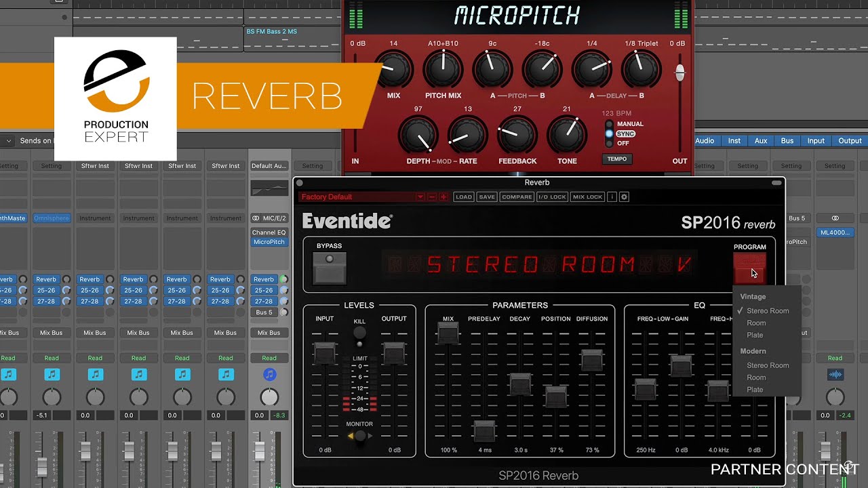Click the stereo MIC/E/2 input button

[x=269, y=218]
